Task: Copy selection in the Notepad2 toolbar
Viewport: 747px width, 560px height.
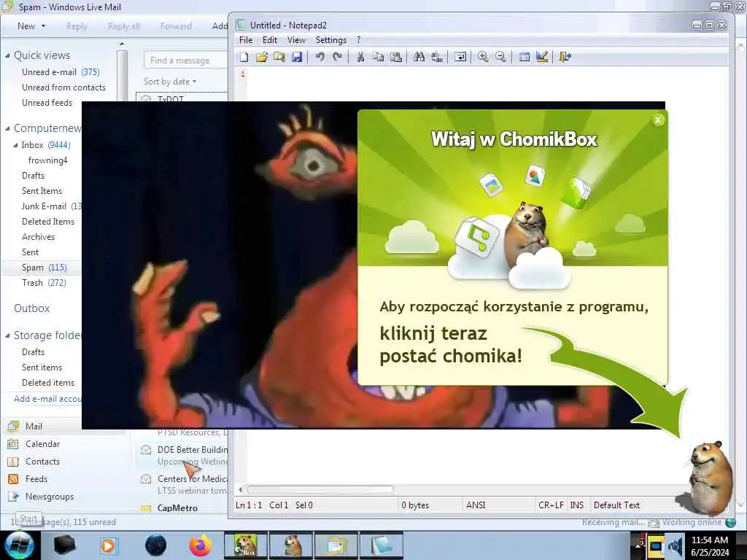Action: tap(379, 57)
